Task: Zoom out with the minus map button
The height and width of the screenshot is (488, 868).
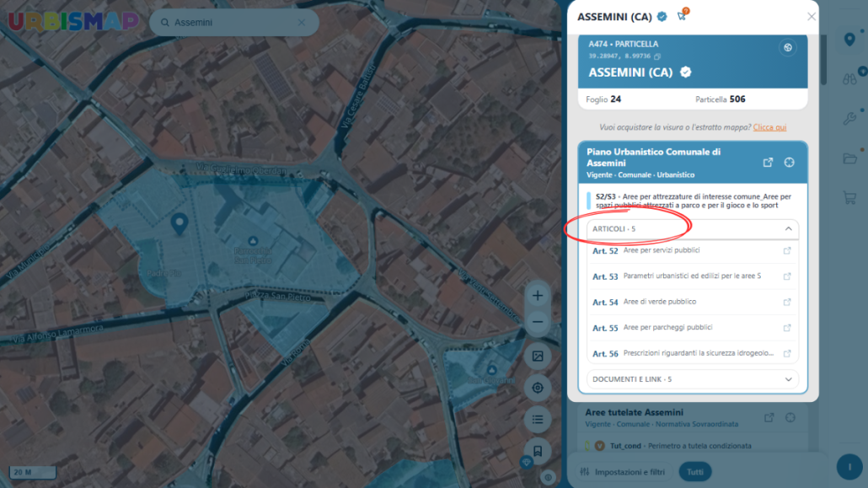Action: 538,322
